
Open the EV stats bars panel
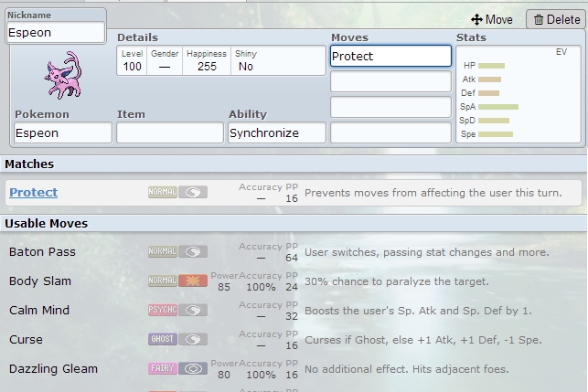coord(519,94)
